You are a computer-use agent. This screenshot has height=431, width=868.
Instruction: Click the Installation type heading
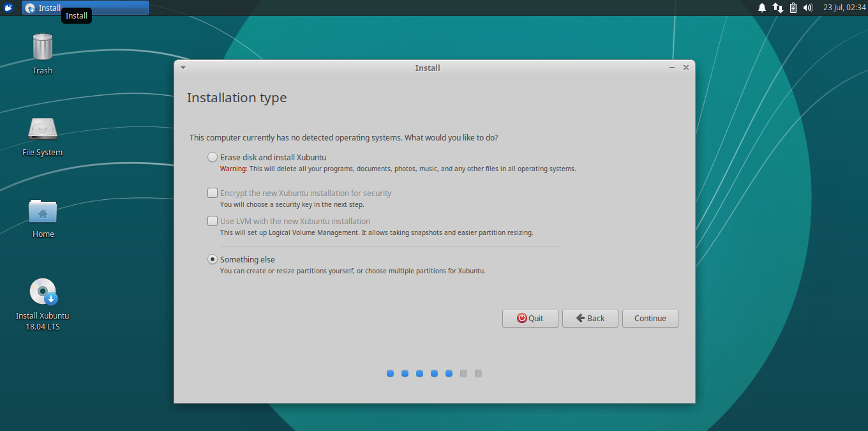coord(237,98)
